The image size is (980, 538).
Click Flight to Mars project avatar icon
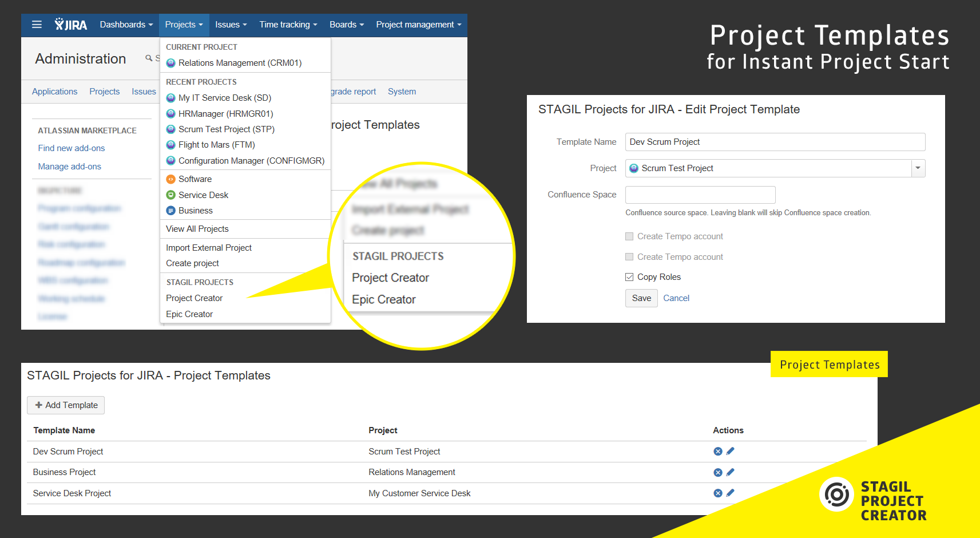tap(170, 145)
